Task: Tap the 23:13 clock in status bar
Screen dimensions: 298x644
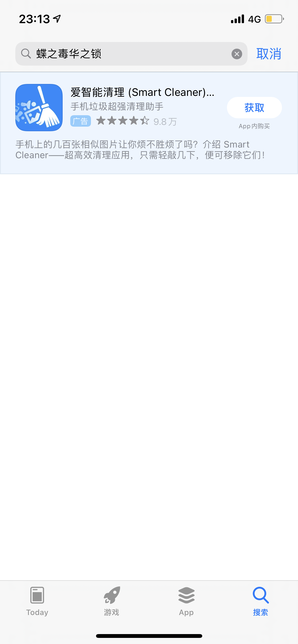Action: pyautogui.click(x=34, y=19)
